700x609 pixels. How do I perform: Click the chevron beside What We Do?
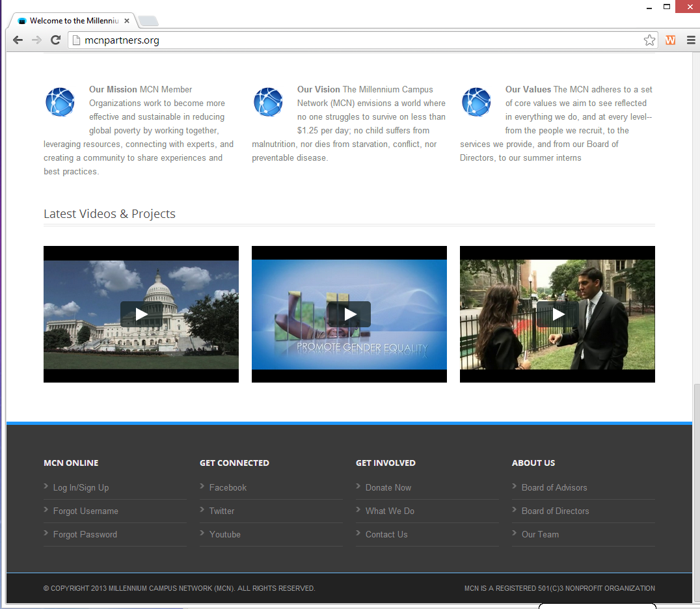click(x=358, y=509)
